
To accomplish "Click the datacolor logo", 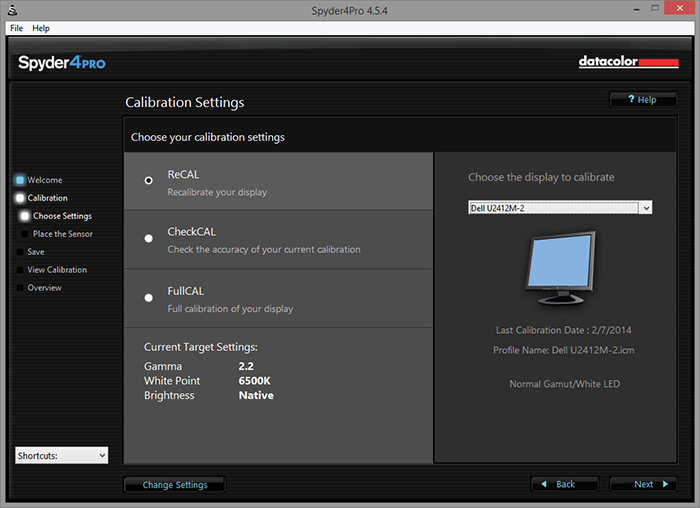I will 628,62.
